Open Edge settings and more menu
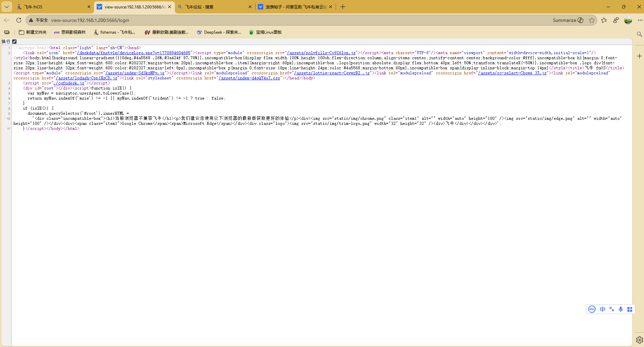Viewport: 644px width, 347px height. click(x=640, y=20)
